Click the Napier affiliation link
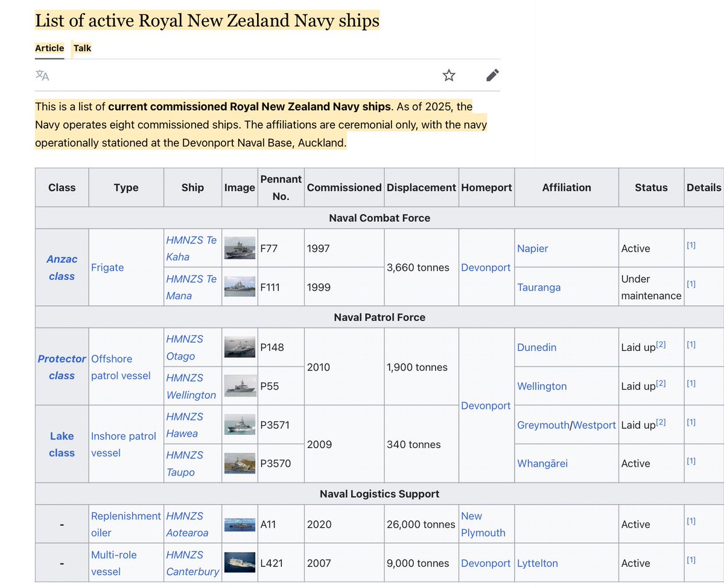Viewport: 724px width, 588px height. [x=533, y=248]
